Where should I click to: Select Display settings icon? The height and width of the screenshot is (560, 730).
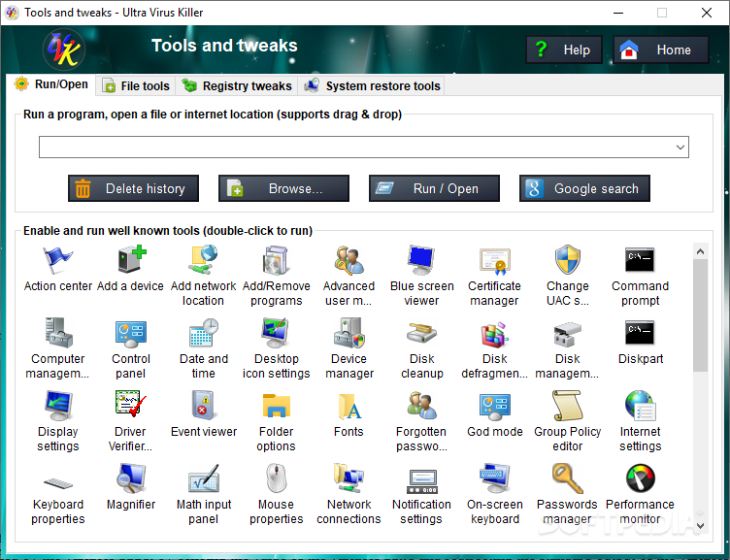tap(57, 406)
